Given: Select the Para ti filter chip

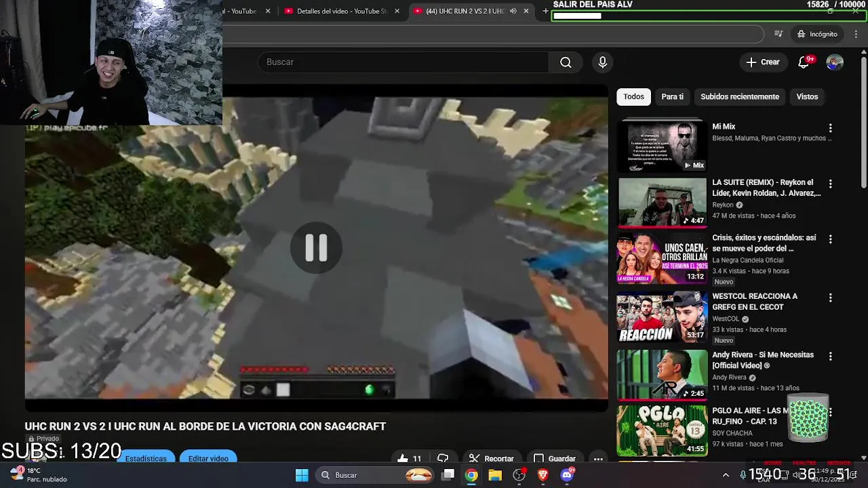Looking at the screenshot, I should [x=672, y=97].
